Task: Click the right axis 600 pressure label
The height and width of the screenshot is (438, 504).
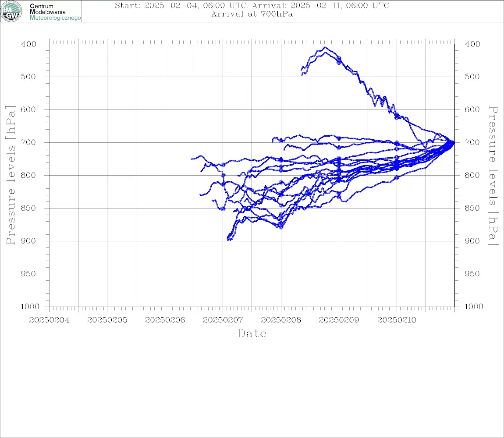Action: [472, 109]
